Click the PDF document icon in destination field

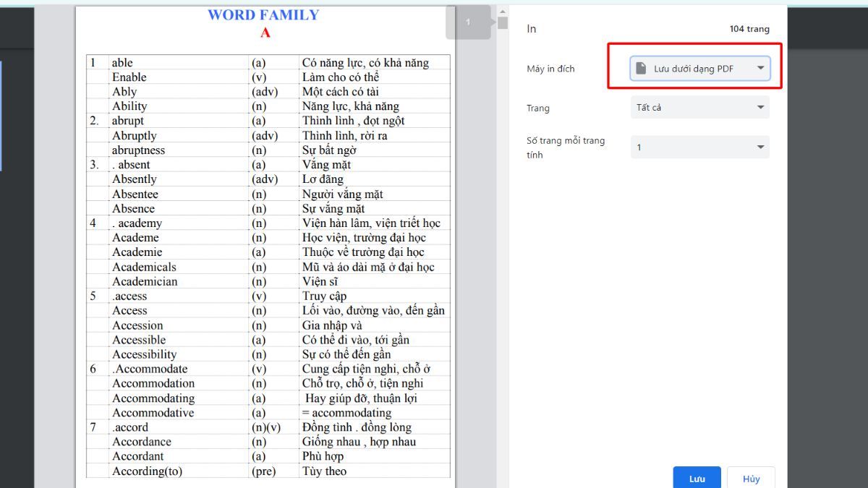641,68
